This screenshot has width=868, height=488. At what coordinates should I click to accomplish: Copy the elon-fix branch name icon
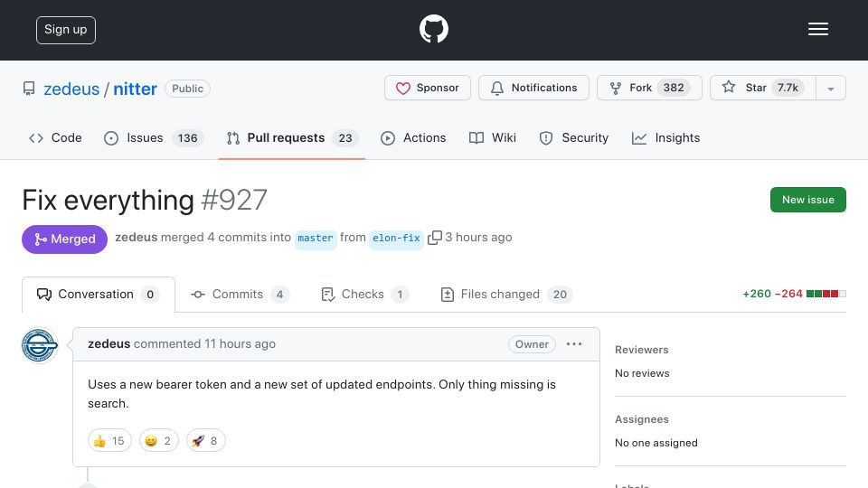[435, 238]
